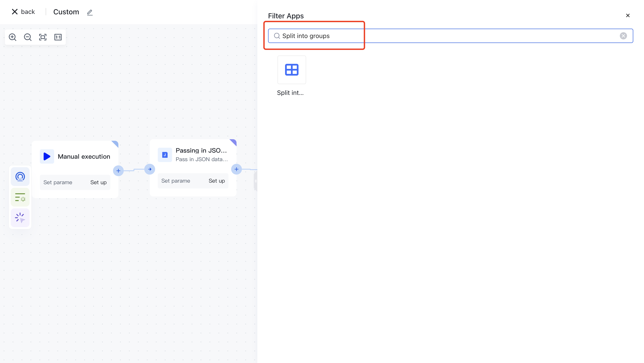The image size is (644, 363).
Task: Click arrow connector into JSON node
Action: tap(149, 169)
